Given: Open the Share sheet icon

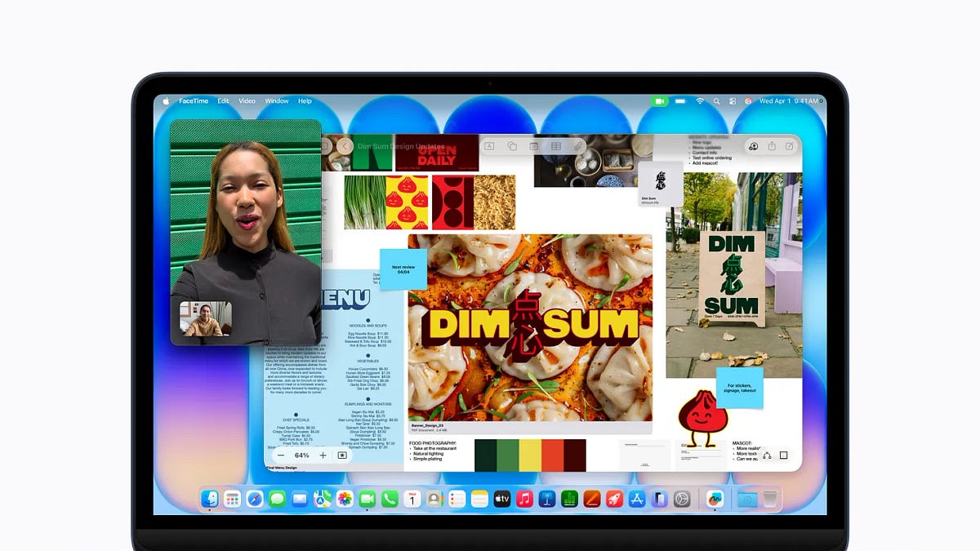Looking at the screenshot, I should point(772,146).
